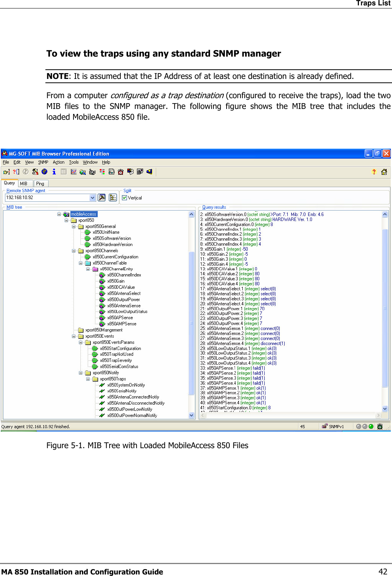Collapse the xport850Traps folder

coord(88,379)
